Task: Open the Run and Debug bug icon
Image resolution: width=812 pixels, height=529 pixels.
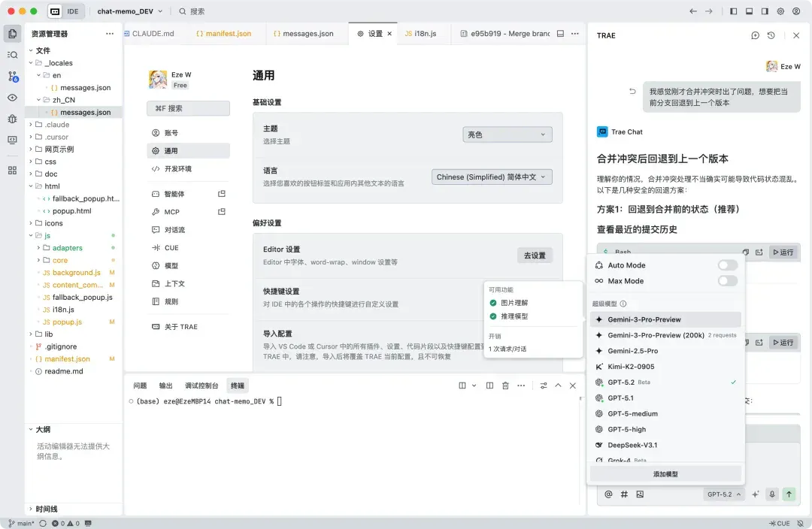Action: pyautogui.click(x=13, y=119)
